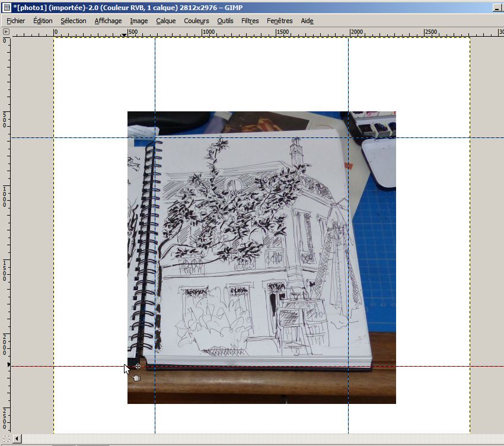The image size is (504, 446).
Task: Toggle the quick mask button at bottom left
Action: point(6,439)
